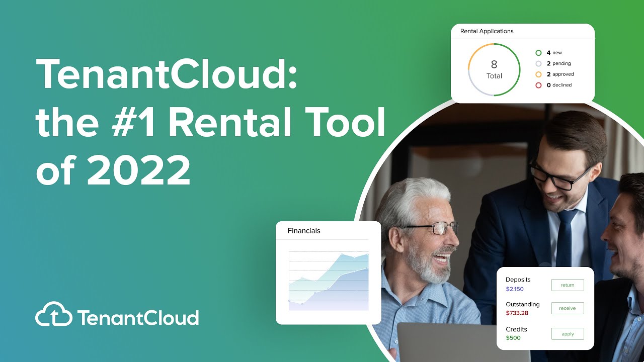Click the '4 new' legend text
This screenshot has width=644, height=362.
coord(554,53)
